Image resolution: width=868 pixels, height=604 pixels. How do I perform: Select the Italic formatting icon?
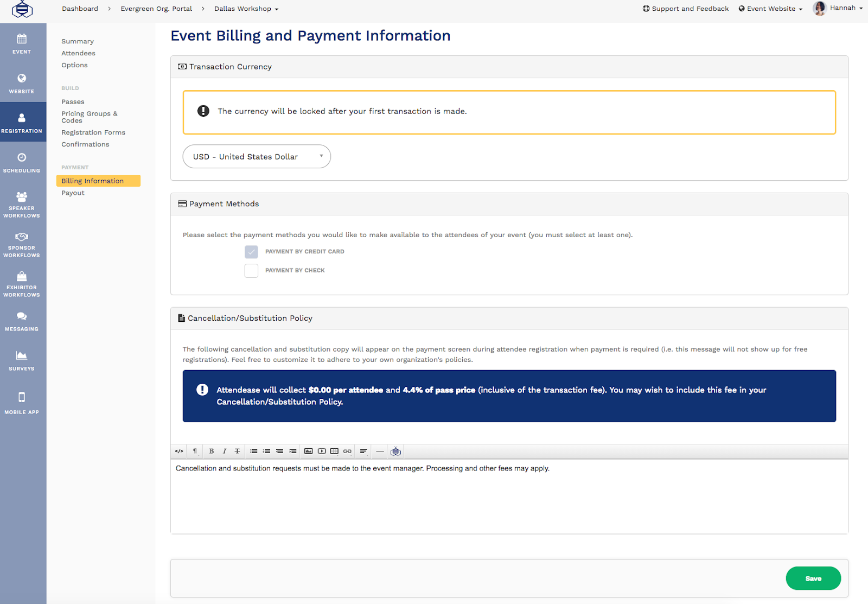(x=224, y=451)
